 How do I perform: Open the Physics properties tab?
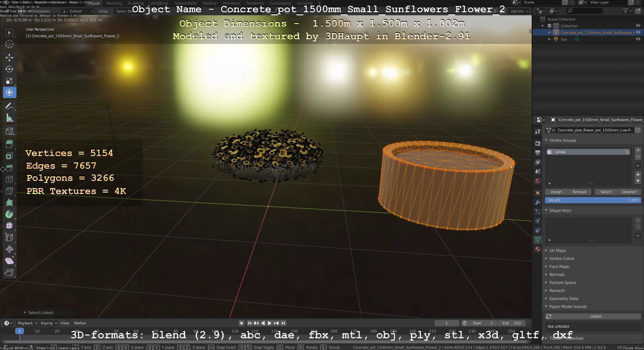click(x=538, y=221)
